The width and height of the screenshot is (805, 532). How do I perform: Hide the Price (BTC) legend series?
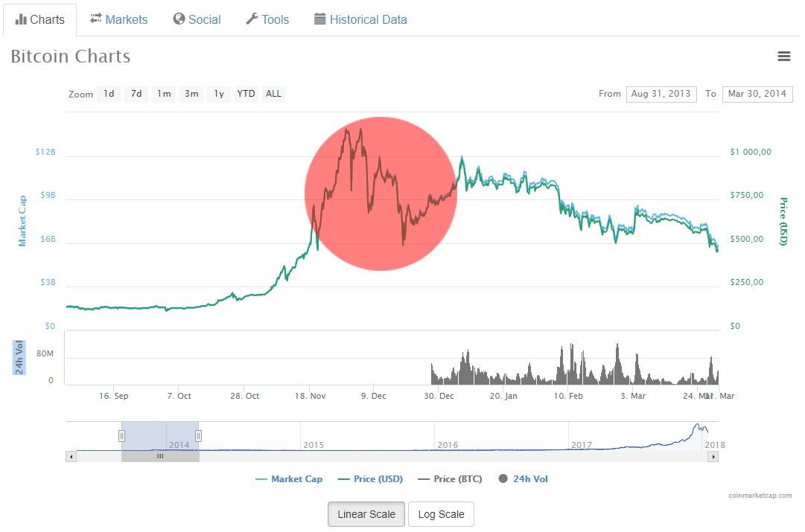(450, 479)
